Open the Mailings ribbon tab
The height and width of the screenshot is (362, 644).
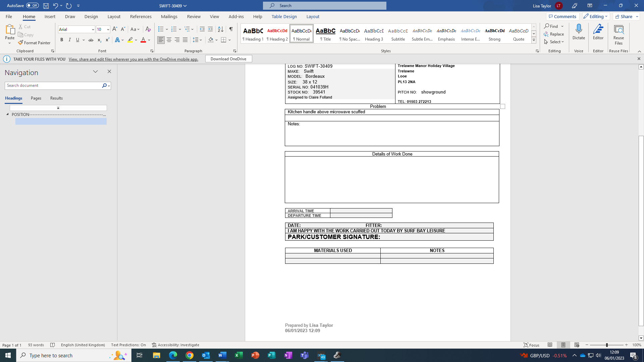click(x=169, y=16)
